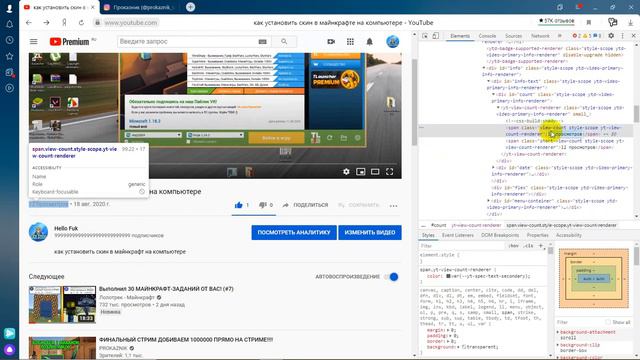Viewport: 640px width, 360px height.
Task: Open browser sidebar notifications bell
Action: click(9, 24)
